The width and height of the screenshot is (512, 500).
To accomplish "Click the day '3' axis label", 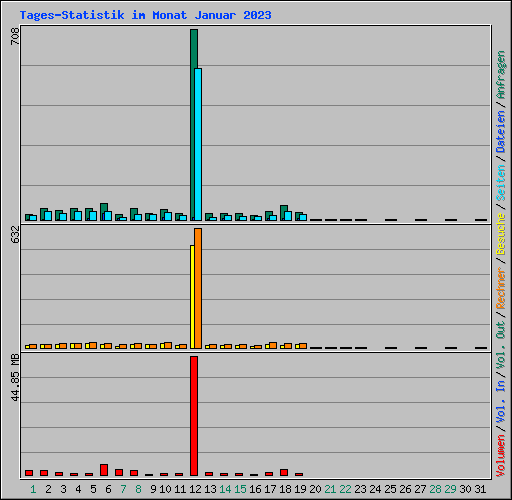I will tap(63, 489).
